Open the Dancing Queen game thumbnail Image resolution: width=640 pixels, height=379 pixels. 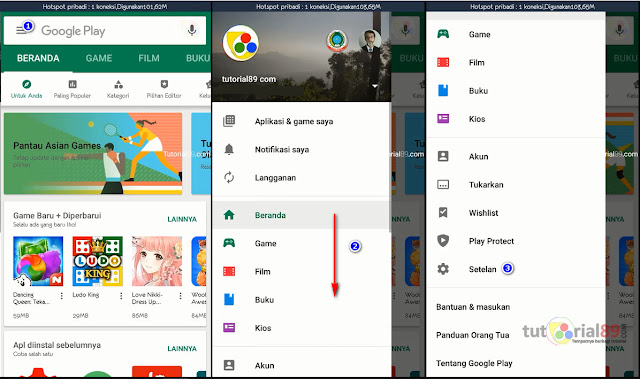click(x=38, y=261)
